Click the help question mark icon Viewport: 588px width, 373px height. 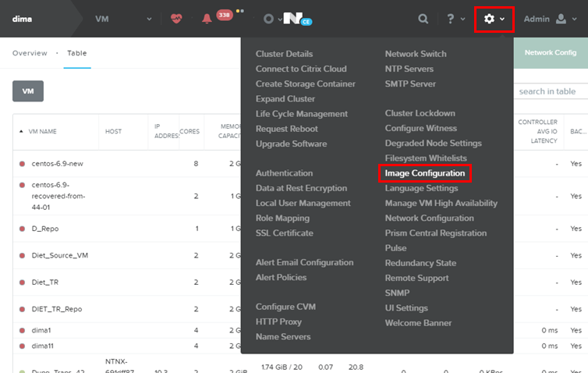coord(450,19)
